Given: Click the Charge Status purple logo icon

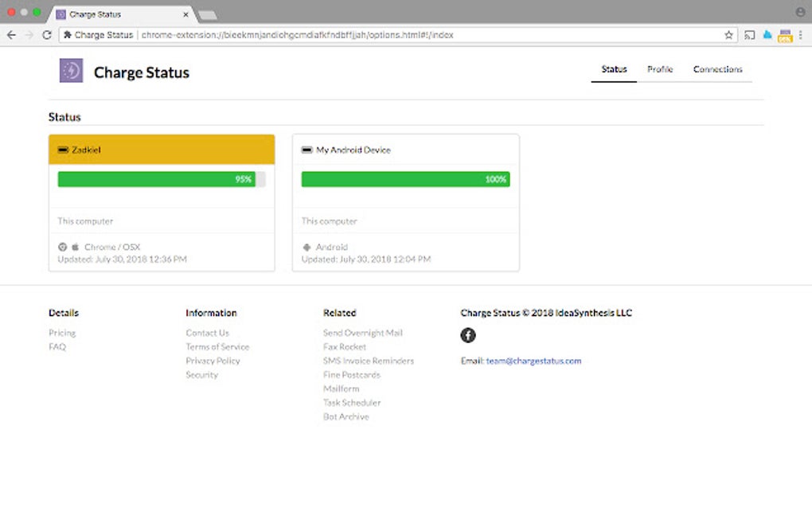Looking at the screenshot, I should (71, 72).
